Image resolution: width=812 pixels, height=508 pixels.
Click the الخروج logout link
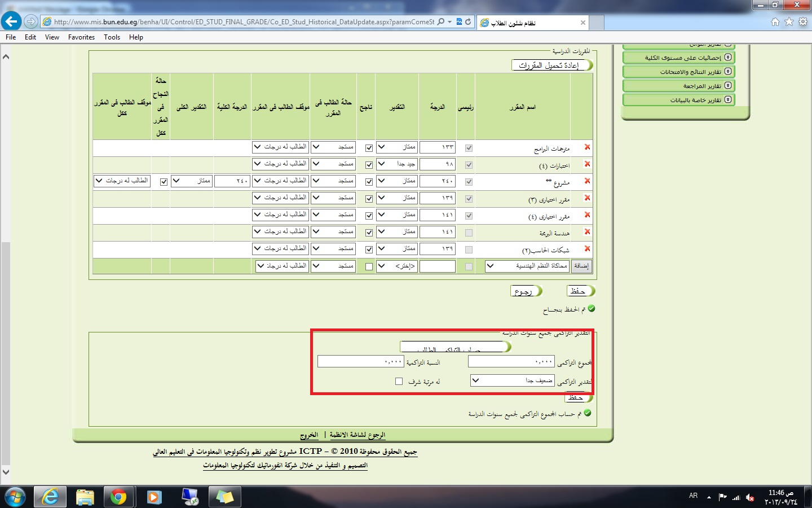(309, 435)
